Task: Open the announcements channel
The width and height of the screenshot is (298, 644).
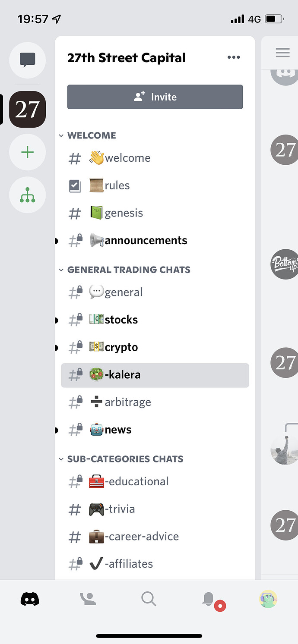Action: click(x=155, y=240)
